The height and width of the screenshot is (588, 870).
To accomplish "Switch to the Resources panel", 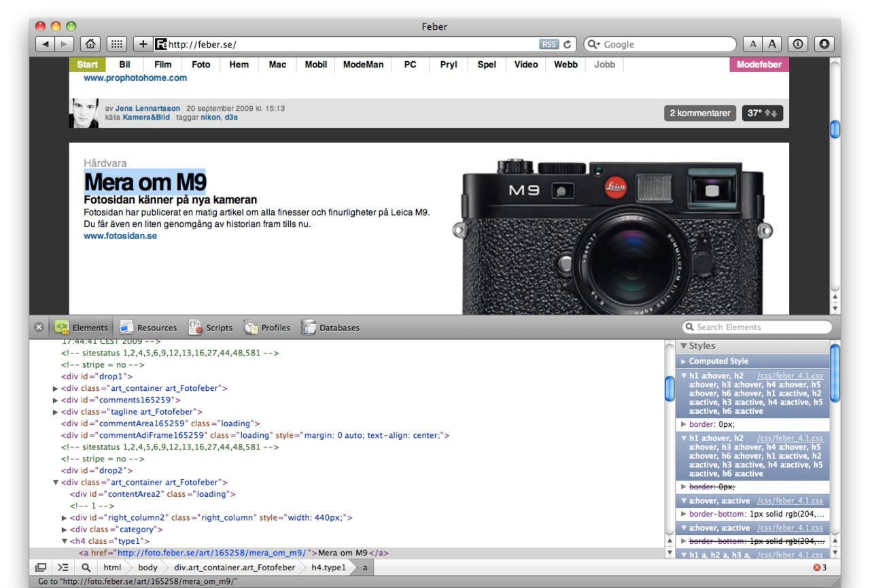I will tap(148, 328).
